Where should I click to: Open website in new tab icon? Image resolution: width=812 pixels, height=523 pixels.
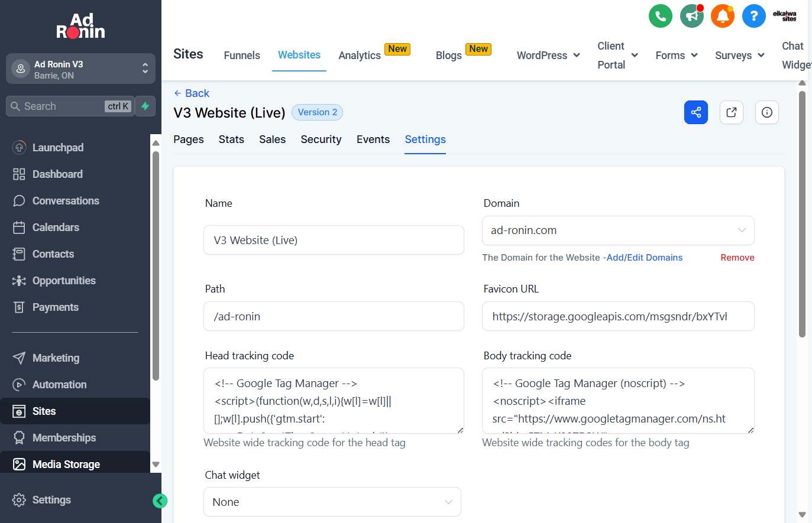[732, 112]
